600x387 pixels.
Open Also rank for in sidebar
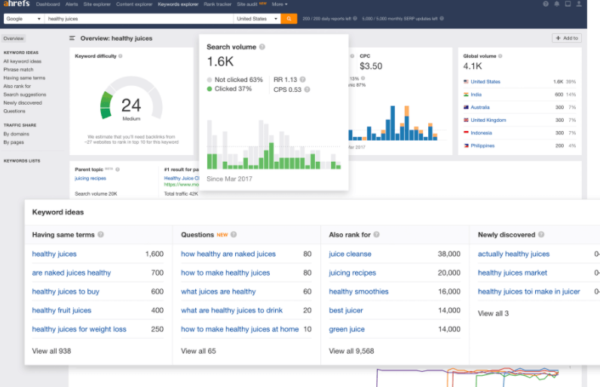pyautogui.click(x=17, y=86)
